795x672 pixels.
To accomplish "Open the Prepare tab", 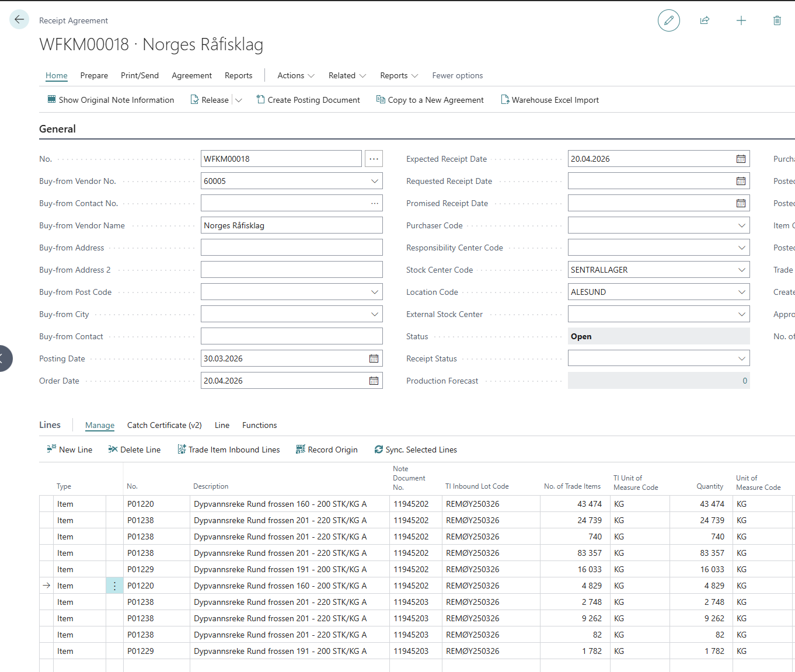I will tap(94, 75).
